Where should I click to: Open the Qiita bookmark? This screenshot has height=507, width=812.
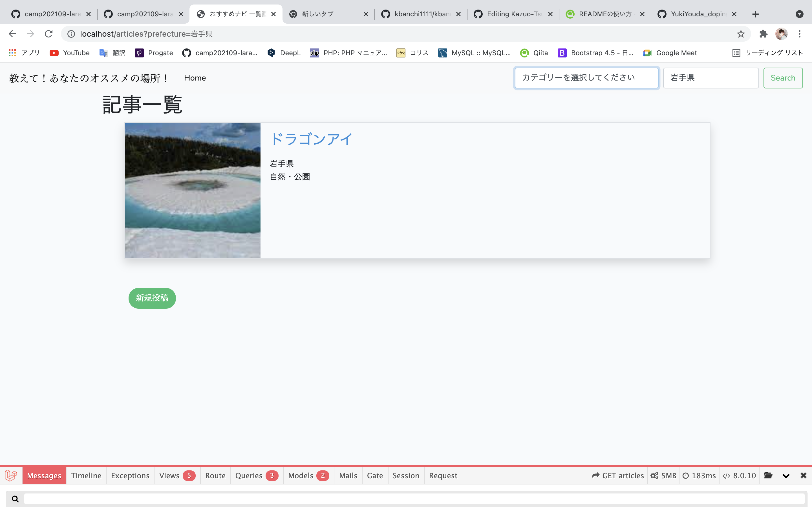click(x=533, y=53)
